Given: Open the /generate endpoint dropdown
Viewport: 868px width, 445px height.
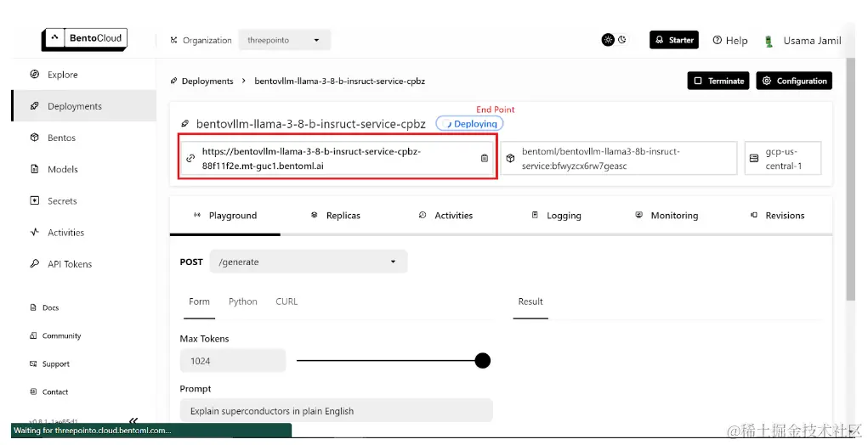Looking at the screenshot, I should click(x=309, y=262).
